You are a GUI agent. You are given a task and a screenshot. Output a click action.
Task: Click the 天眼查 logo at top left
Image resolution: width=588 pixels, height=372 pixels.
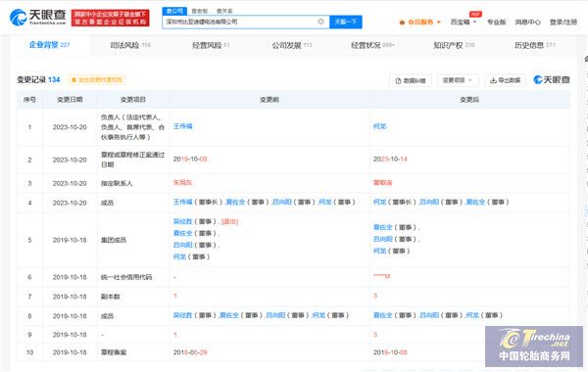pyautogui.click(x=37, y=18)
